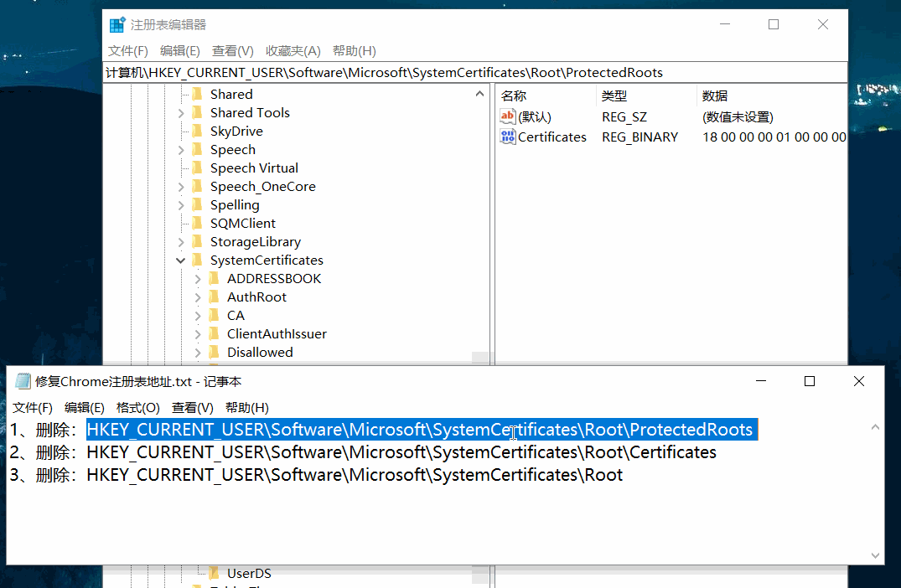Minimize the Notepad window
This screenshot has height=588, width=901.
[761, 381]
